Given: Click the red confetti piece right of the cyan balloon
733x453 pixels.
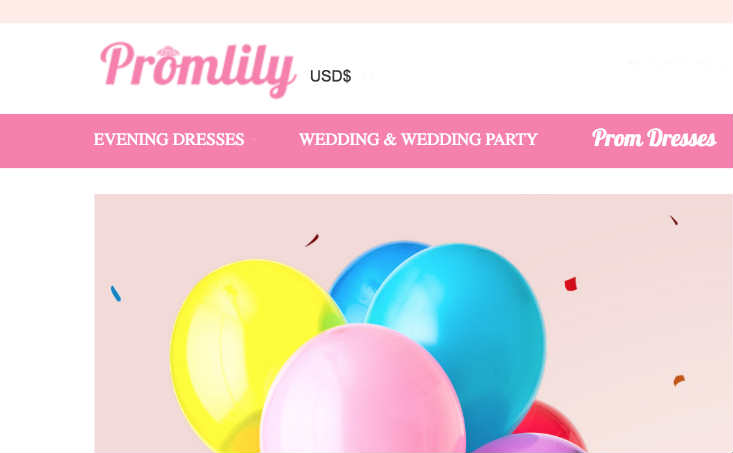Looking at the screenshot, I should (571, 284).
